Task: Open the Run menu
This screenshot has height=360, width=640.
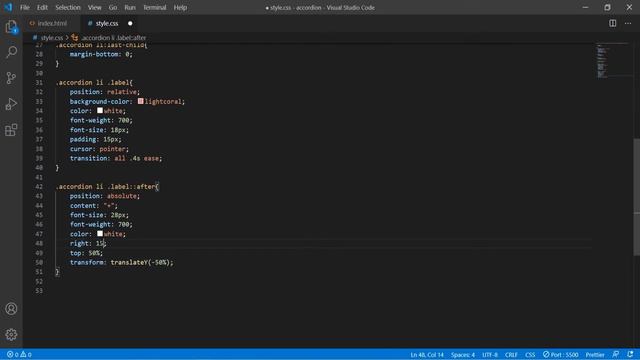Action: pos(130,7)
